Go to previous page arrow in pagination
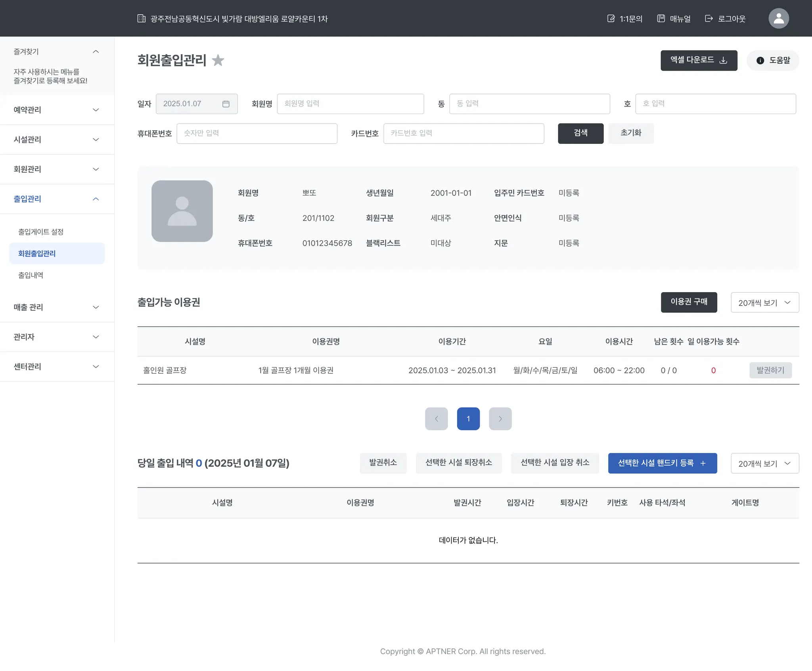Screen dimensions: 812x671 coord(436,419)
